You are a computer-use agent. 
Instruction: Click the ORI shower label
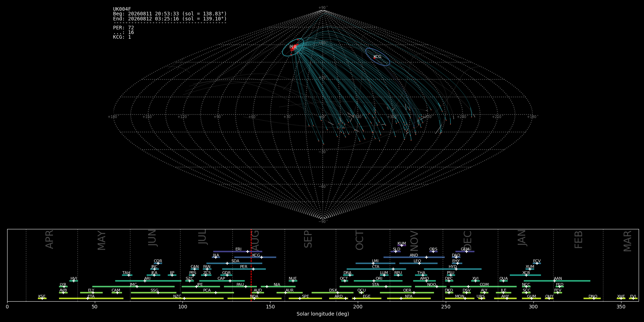click(379, 279)
